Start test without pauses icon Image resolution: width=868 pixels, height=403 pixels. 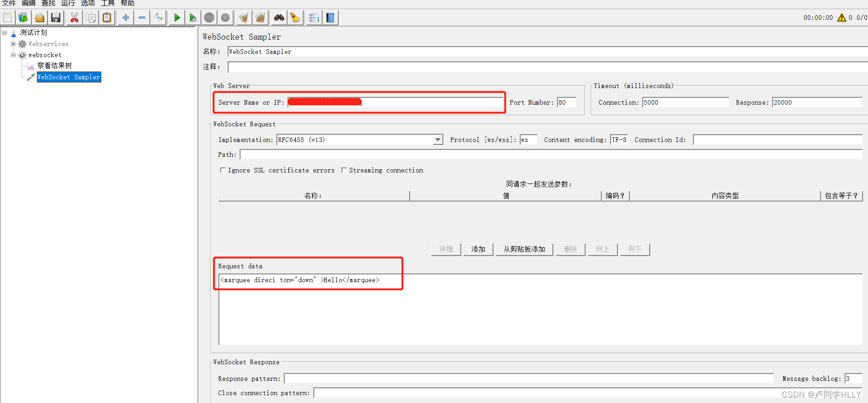(x=193, y=18)
